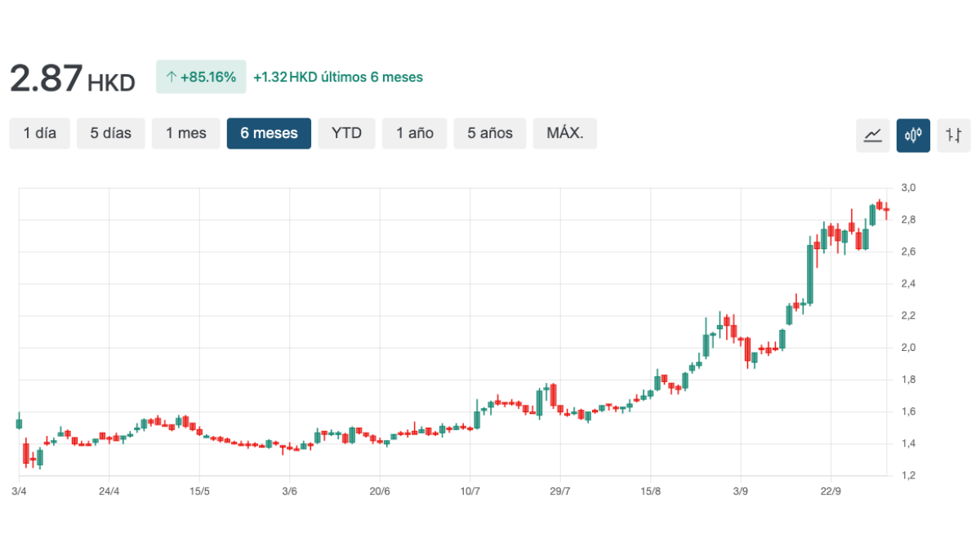Image resolution: width=980 pixels, height=551 pixels.
Task: Click the 3,0 price axis label
Action: pos(907,188)
